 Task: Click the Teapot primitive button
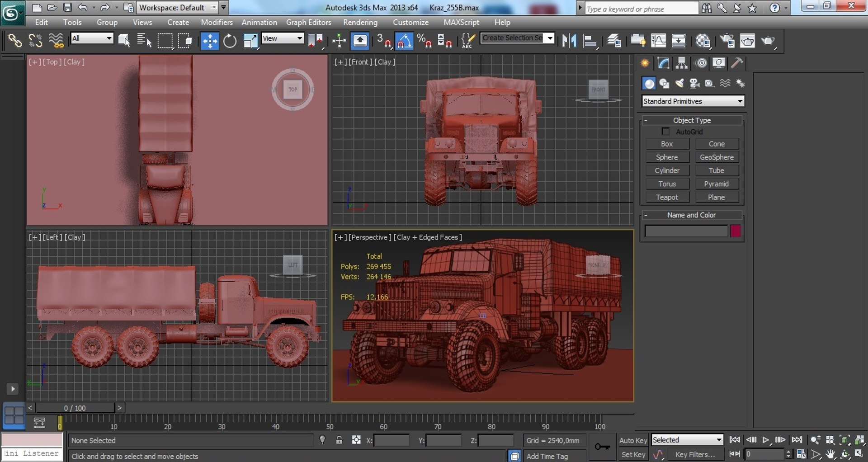[x=667, y=197]
